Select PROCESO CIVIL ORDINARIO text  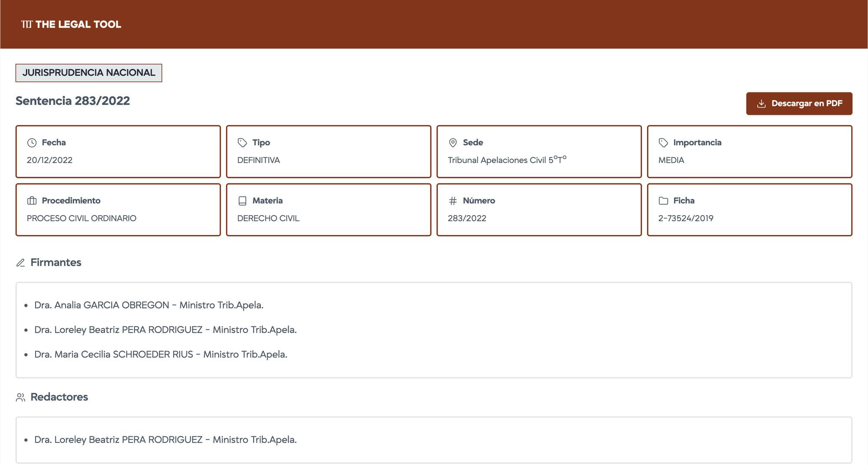click(82, 218)
